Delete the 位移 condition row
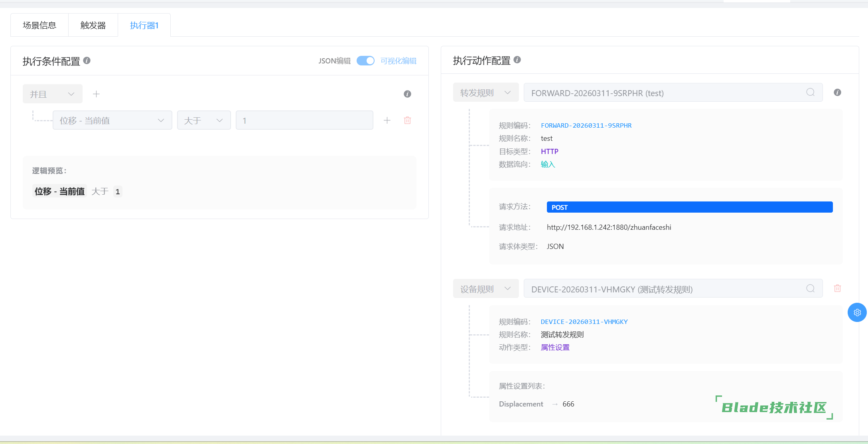The height and width of the screenshot is (444, 868). point(407,120)
